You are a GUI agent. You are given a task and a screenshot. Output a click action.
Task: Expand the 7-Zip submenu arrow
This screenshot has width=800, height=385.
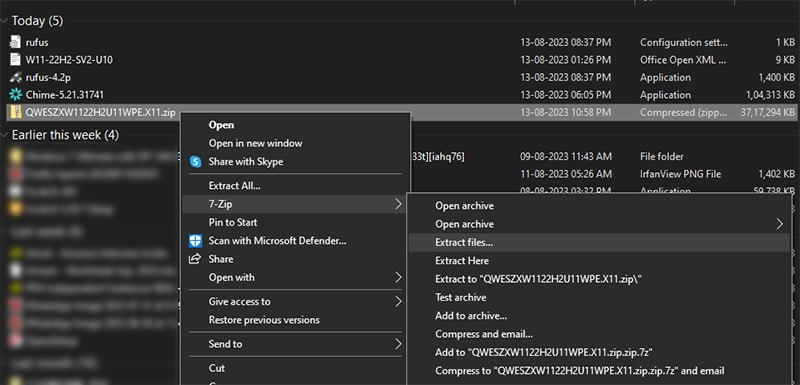pyautogui.click(x=397, y=204)
